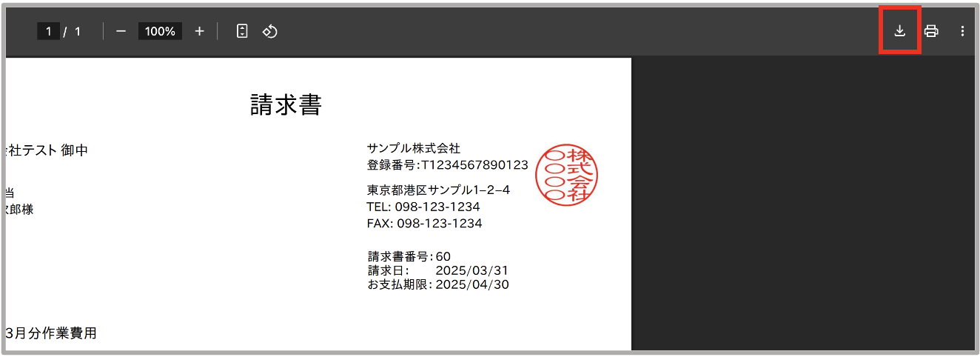The width and height of the screenshot is (980, 357).
Task: Print the invoice using the printer icon
Action: pos(931,31)
